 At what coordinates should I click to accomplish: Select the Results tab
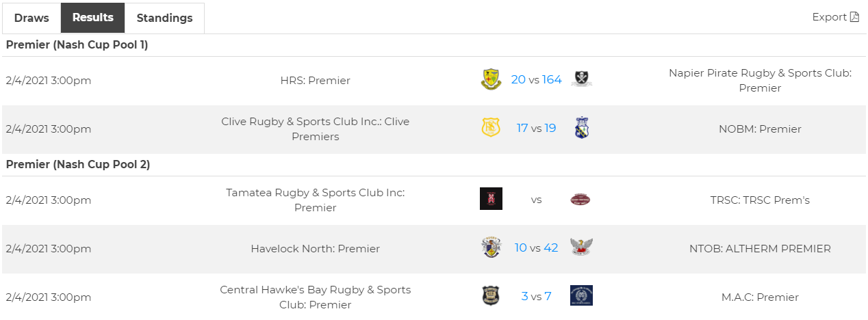(x=93, y=18)
